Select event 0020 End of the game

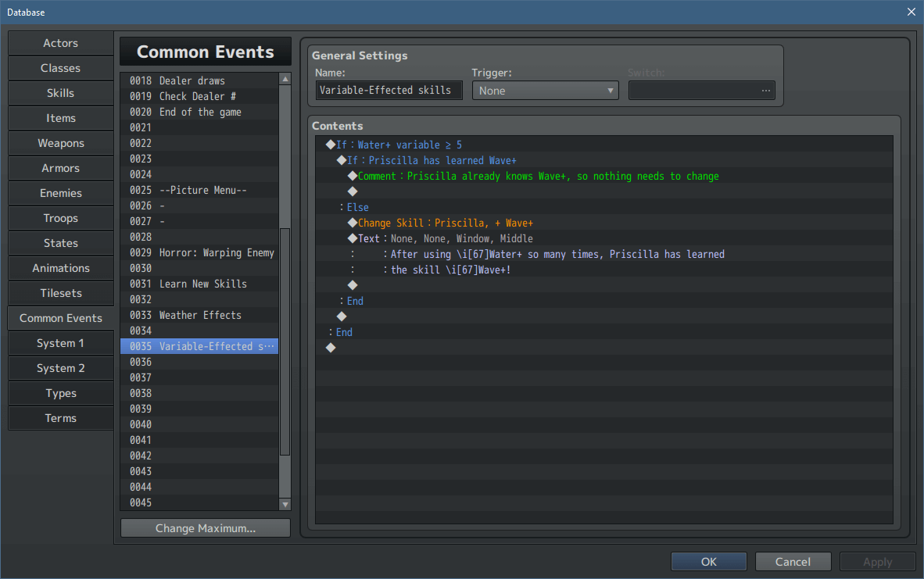[x=199, y=112]
